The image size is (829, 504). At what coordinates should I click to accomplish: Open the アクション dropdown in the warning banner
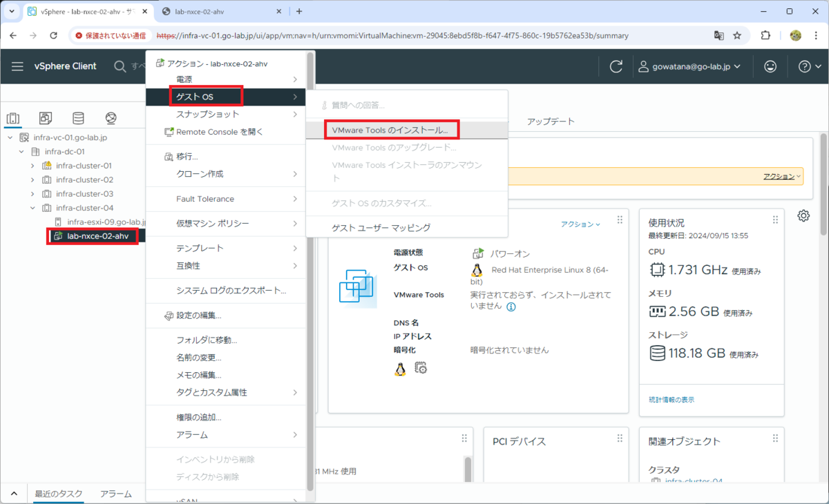click(x=782, y=176)
